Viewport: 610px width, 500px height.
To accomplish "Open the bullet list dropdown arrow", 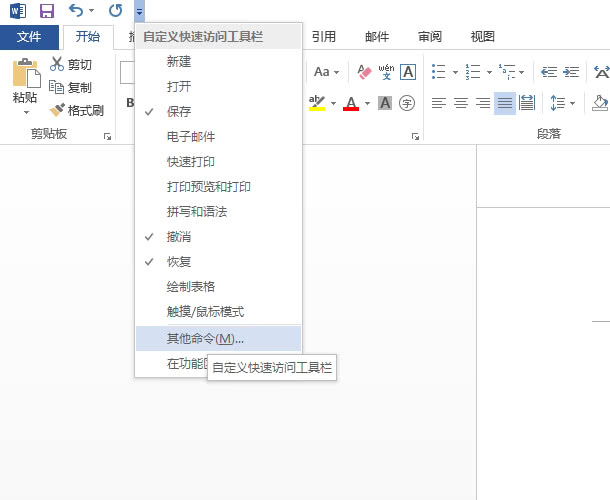I will pyautogui.click(x=455, y=72).
